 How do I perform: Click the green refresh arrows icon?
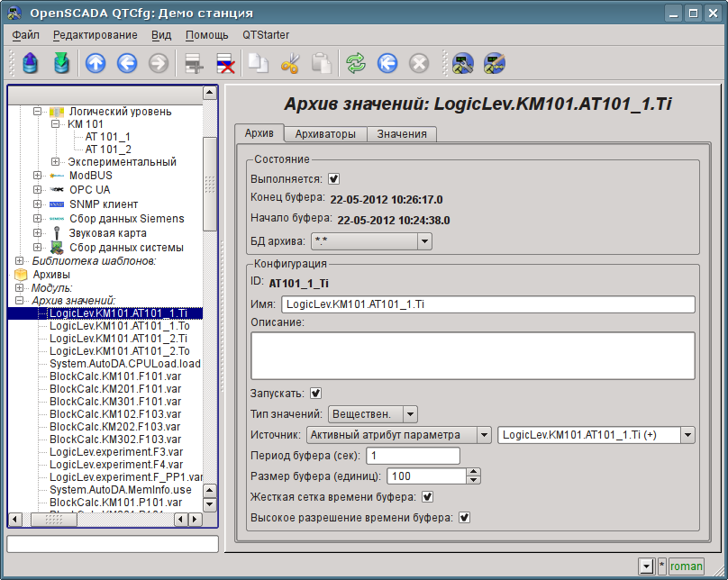point(357,63)
